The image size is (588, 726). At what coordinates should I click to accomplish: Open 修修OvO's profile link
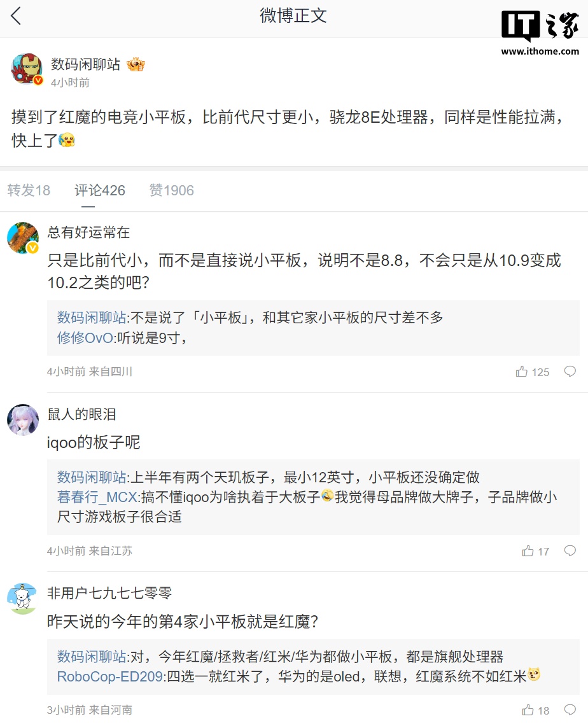click(x=85, y=338)
